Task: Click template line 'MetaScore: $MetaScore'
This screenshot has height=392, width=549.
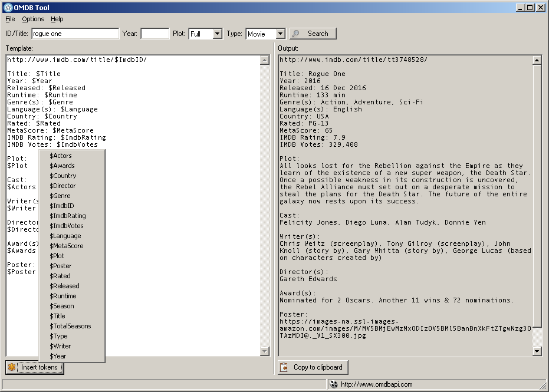Action: pyautogui.click(x=51, y=130)
